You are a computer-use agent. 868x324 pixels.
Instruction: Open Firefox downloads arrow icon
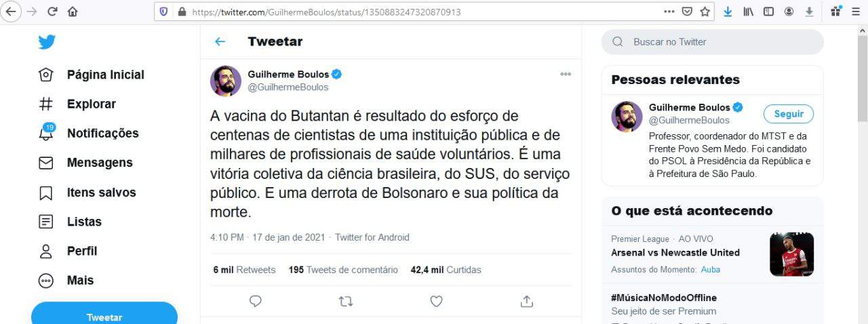[x=728, y=12]
